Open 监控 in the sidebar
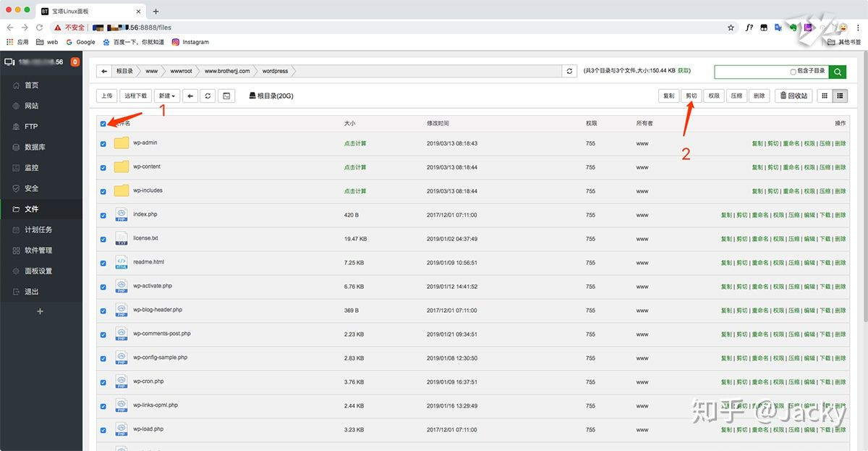 (32, 168)
